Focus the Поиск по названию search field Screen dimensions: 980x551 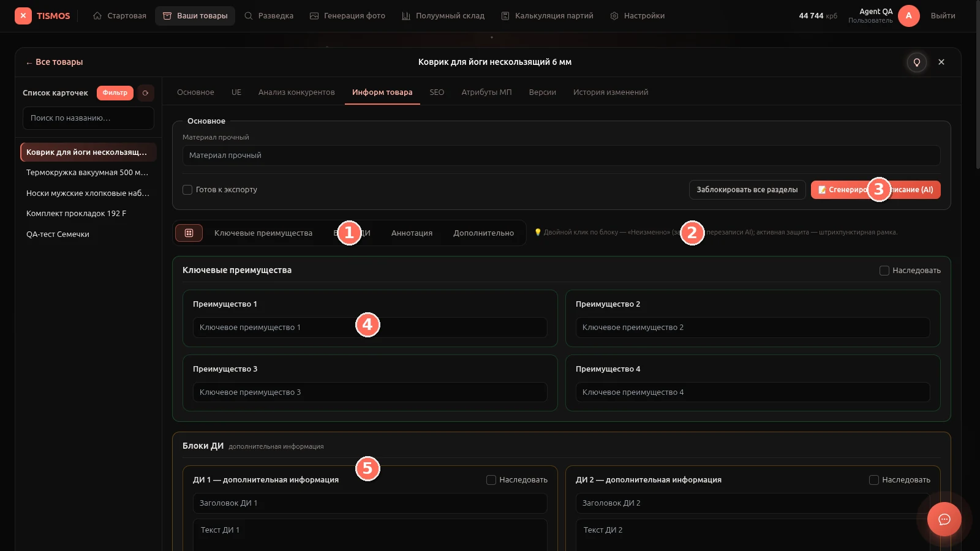[x=88, y=118]
